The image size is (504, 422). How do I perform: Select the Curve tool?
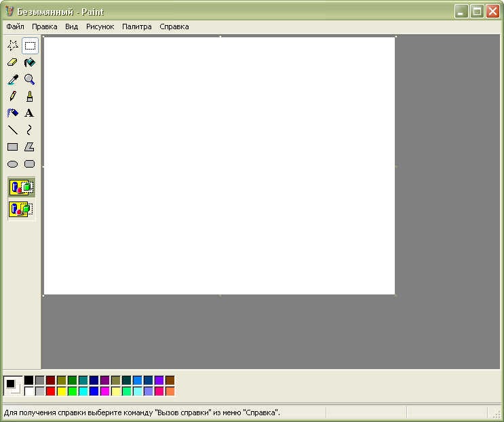30,130
